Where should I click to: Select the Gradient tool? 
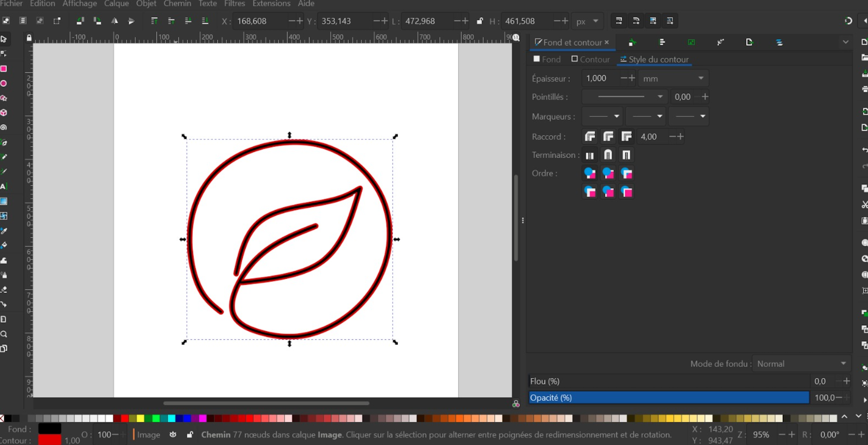tap(4, 201)
